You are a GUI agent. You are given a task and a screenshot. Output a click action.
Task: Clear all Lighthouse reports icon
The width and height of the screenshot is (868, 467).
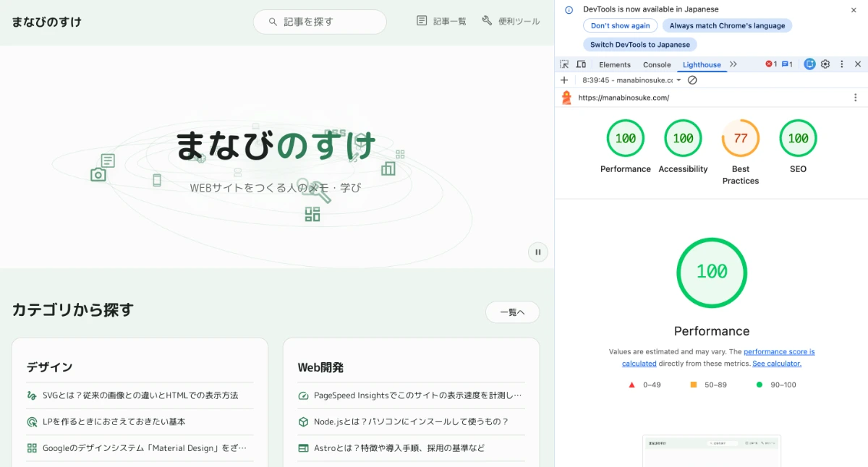pyautogui.click(x=692, y=80)
